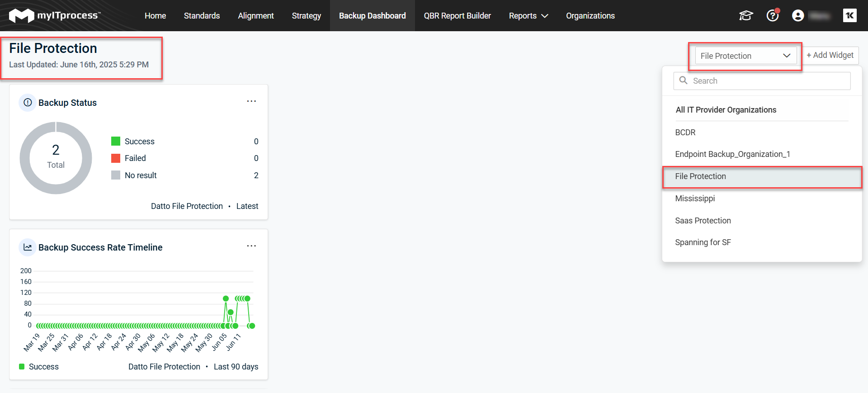This screenshot has width=868, height=393.
Task: Open the help question mark icon
Action: (773, 16)
